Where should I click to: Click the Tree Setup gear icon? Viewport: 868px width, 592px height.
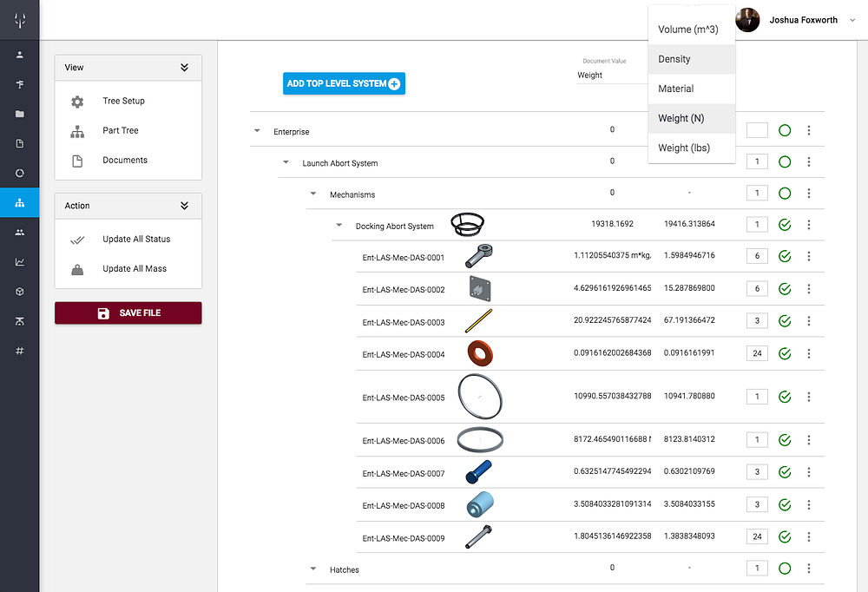tap(76, 101)
